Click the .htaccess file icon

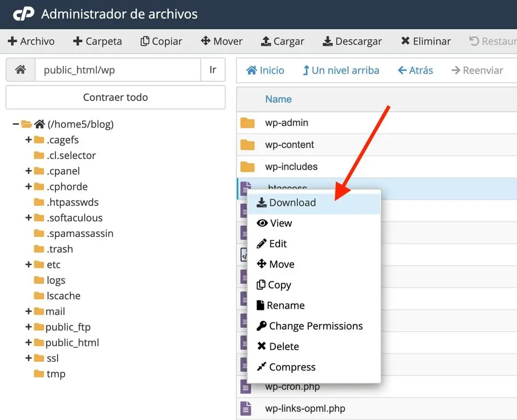tap(246, 188)
